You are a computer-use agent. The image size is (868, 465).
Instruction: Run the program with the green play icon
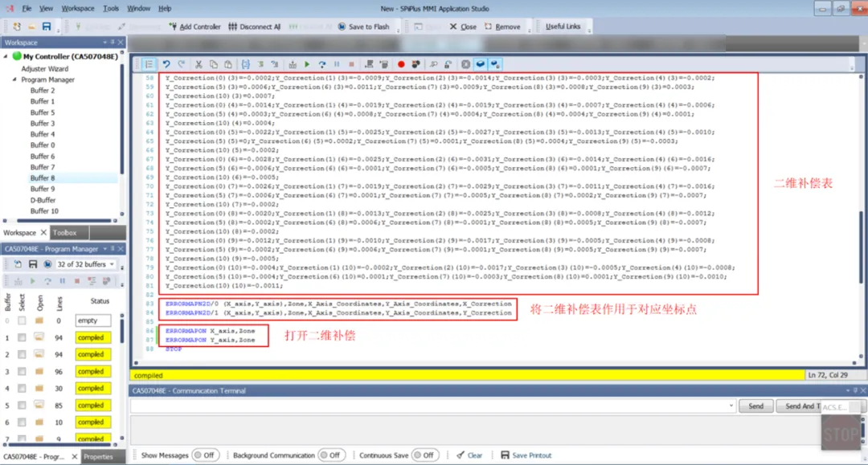[307, 64]
